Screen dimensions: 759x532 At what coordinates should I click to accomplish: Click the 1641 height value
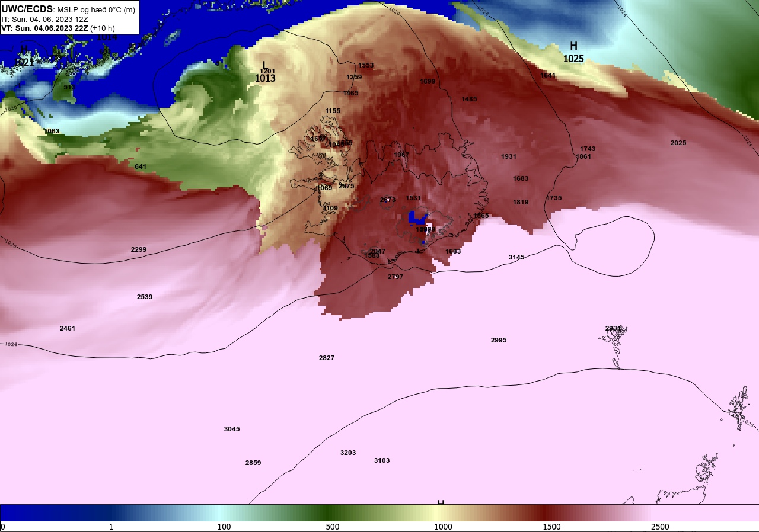pyautogui.click(x=548, y=75)
